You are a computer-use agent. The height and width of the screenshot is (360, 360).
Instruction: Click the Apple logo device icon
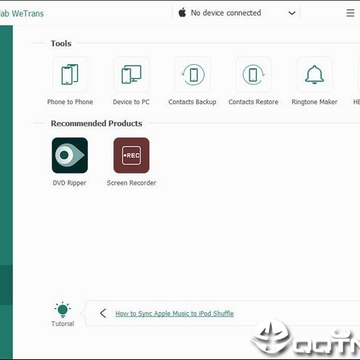(x=182, y=13)
